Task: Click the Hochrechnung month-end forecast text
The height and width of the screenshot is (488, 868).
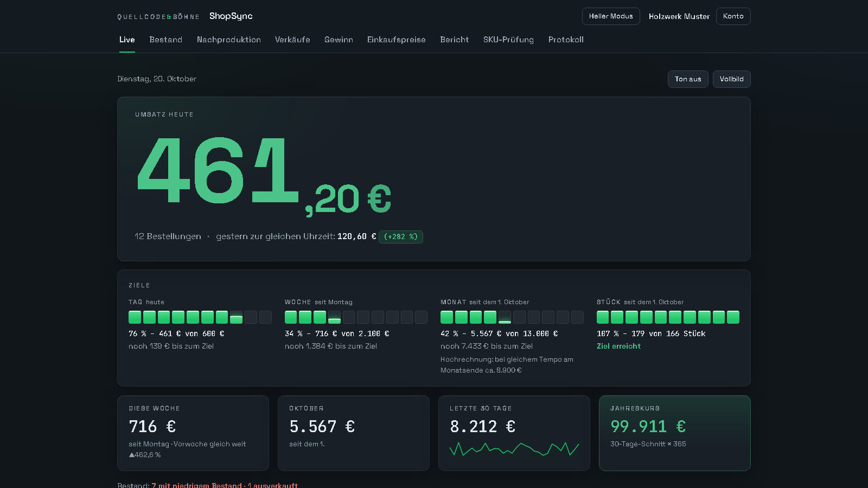Action: tap(507, 365)
